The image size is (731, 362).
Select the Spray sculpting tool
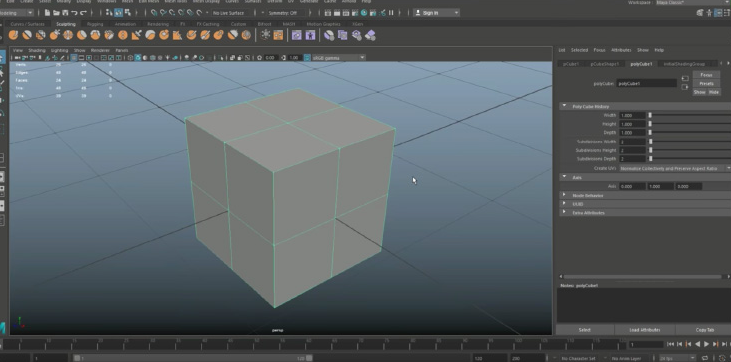click(x=109, y=35)
